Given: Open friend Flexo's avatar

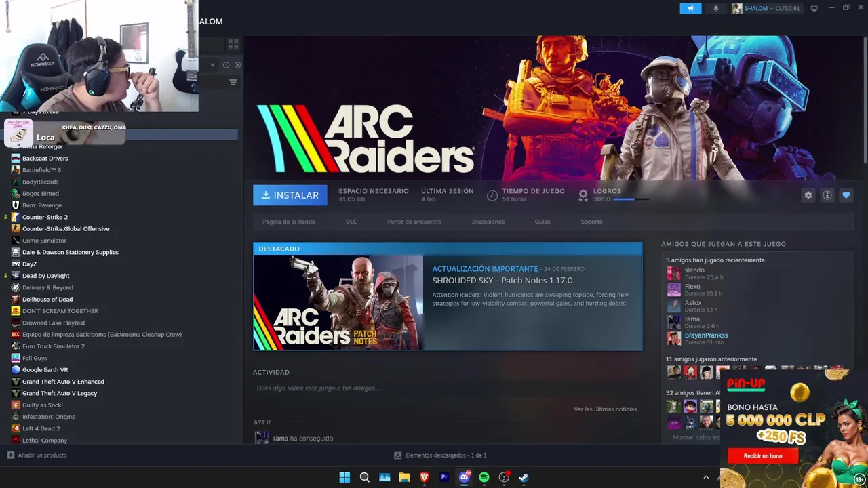Looking at the screenshot, I should click(x=673, y=289).
